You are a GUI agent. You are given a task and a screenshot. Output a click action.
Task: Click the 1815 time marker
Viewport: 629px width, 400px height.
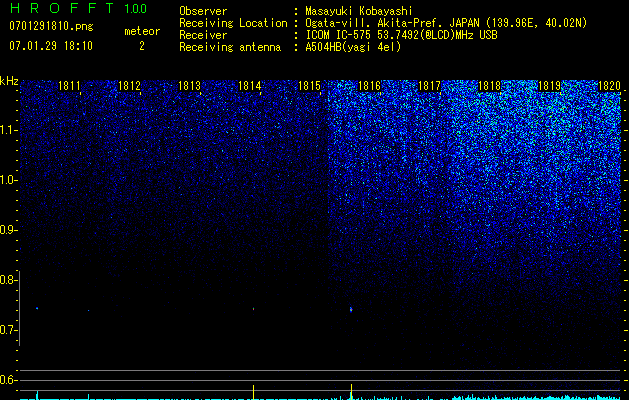point(309,86)
